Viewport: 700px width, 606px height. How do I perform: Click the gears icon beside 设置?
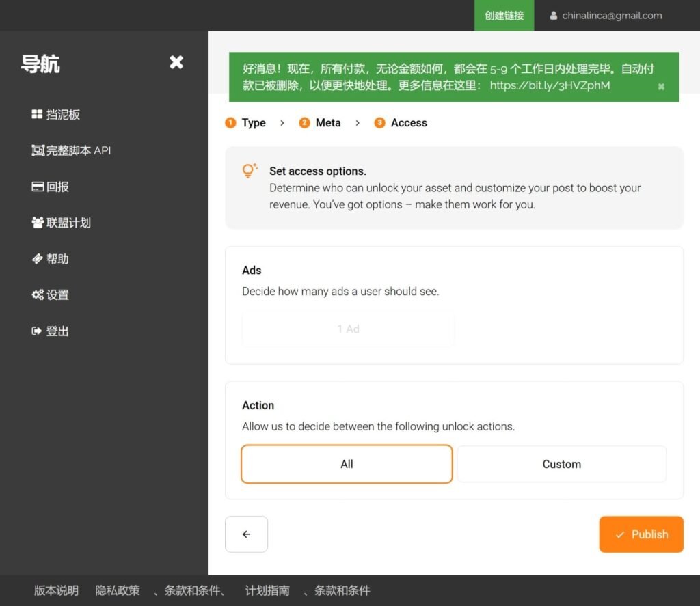click(x=38, y=295)
